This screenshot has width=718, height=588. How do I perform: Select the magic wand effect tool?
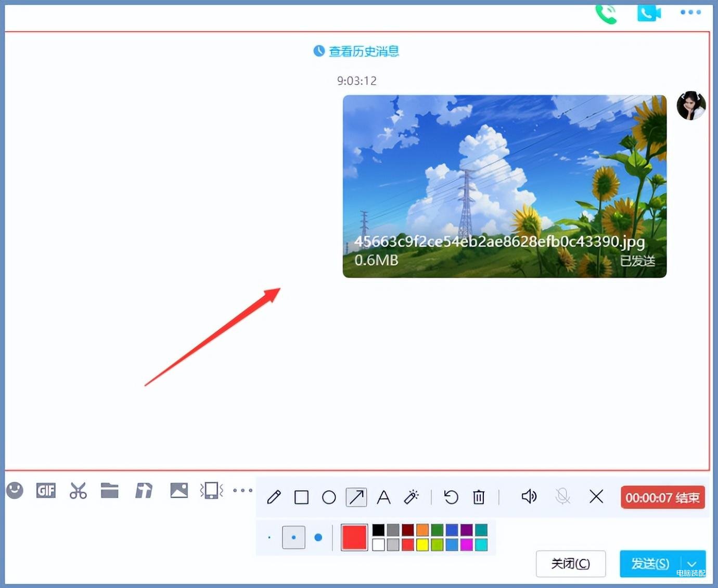[x=411, y=497]
